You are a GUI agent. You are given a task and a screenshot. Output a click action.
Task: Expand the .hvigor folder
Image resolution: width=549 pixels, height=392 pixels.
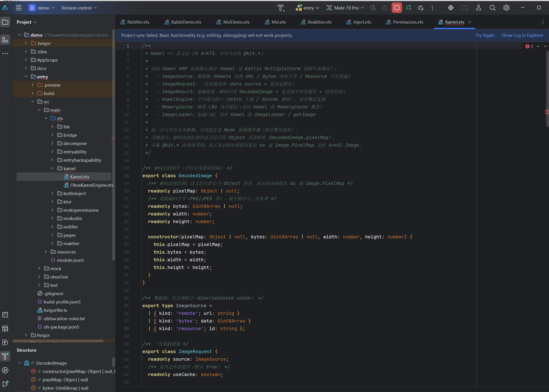[x=26, y=44]
